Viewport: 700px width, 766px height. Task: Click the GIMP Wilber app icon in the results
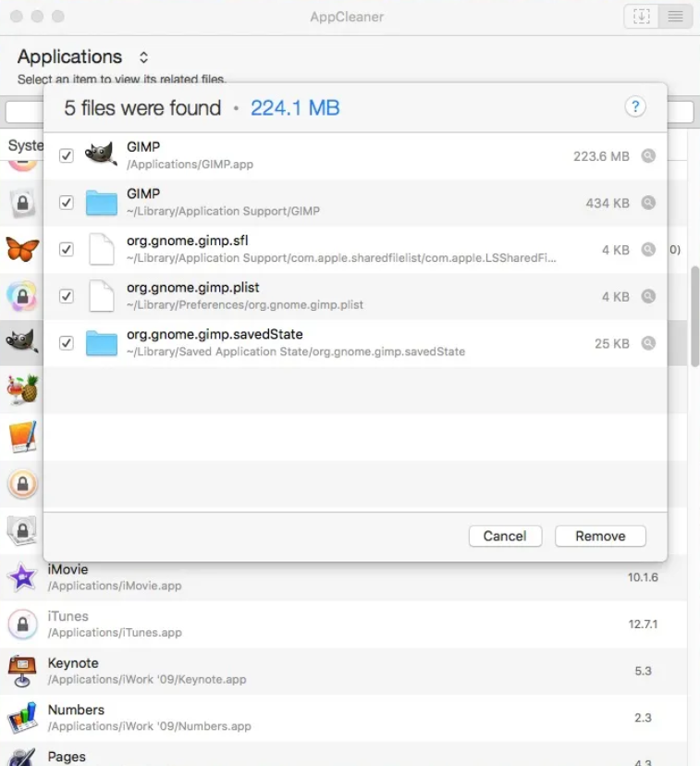tap(101, 154)
